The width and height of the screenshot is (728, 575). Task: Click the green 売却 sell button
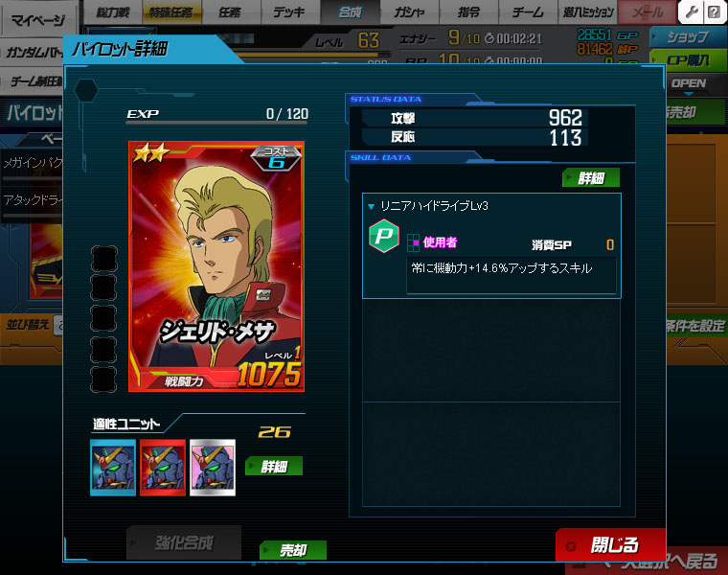[293, 550]
